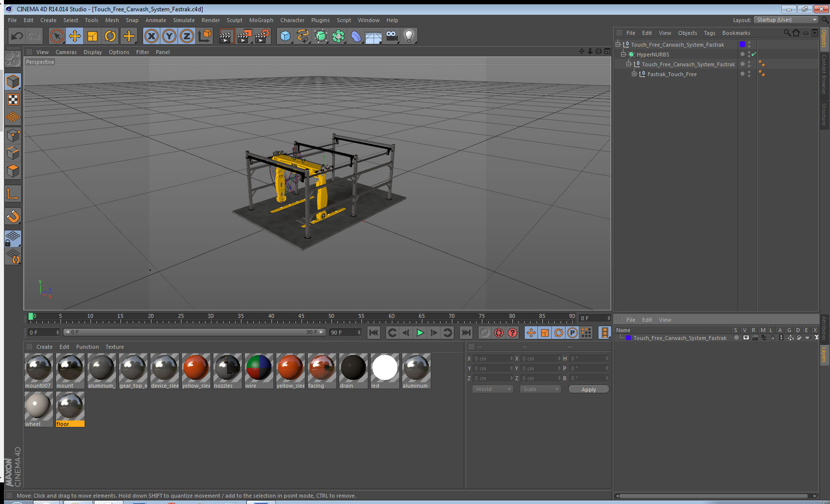The width and height of the screenshot is (830, 504).
Task: Switch to Polygons mode
Action: click(x=13, y=170)
